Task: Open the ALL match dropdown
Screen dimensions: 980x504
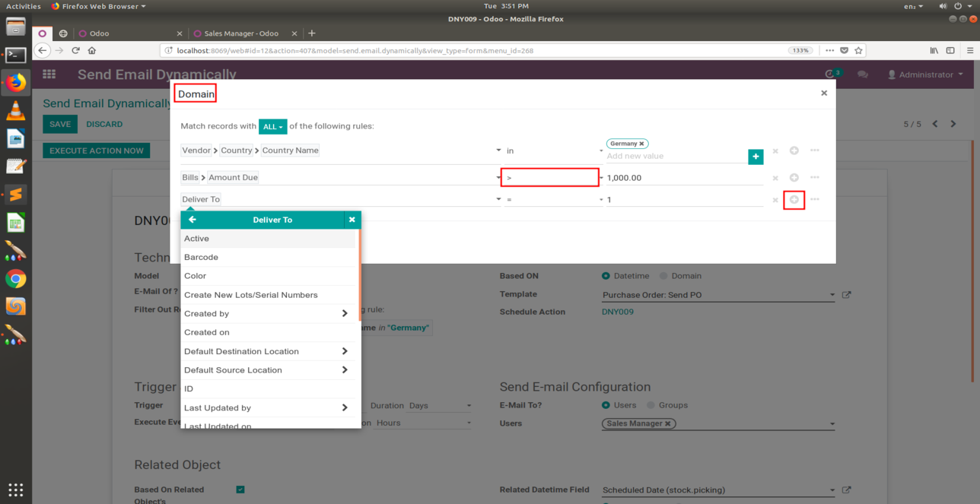Action: 272,127
